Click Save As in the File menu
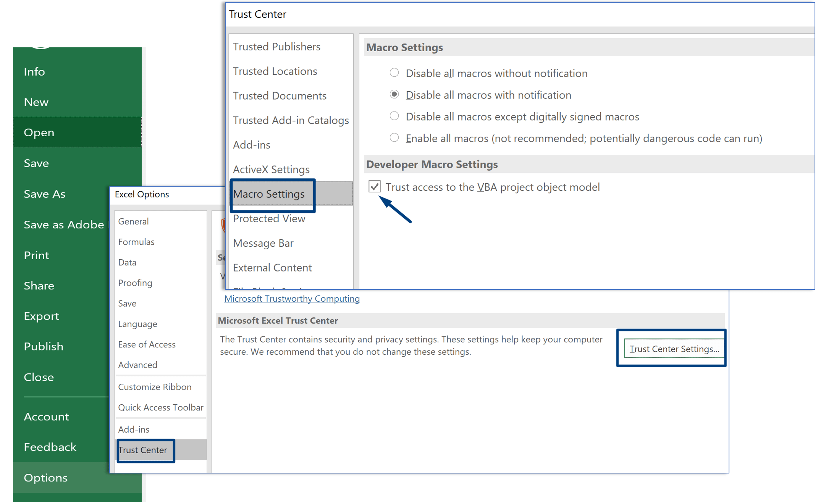826x504 pixels. 44,194
